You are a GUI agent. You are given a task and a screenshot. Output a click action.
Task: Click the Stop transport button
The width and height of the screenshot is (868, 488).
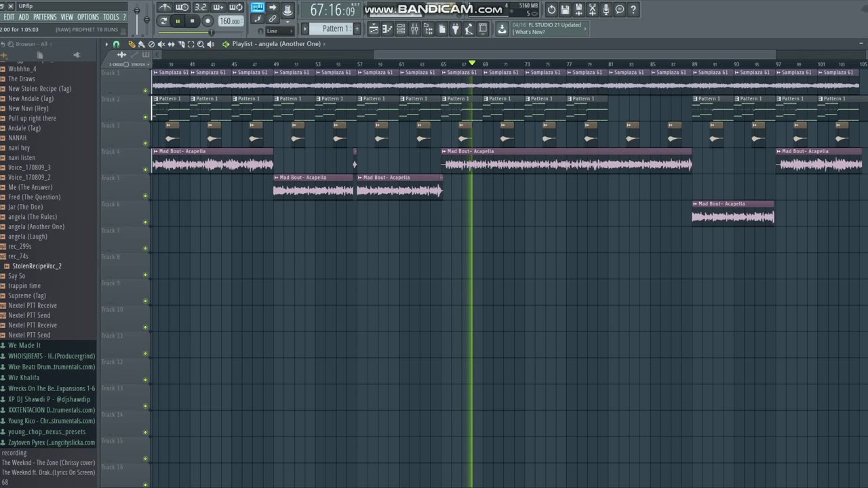[193, 21]
